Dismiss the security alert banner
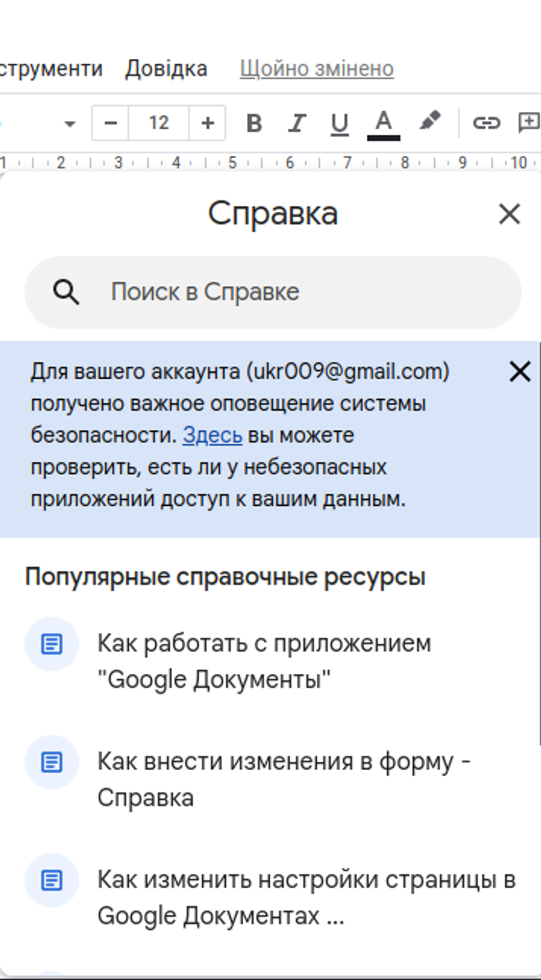The image size is (541, 980). [x=520, y=372]
